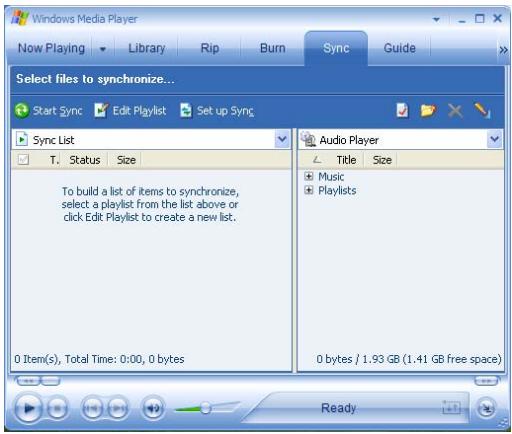Sort Sync List by Size column
The height and width of the screenshot is (434, 512).
126,160
